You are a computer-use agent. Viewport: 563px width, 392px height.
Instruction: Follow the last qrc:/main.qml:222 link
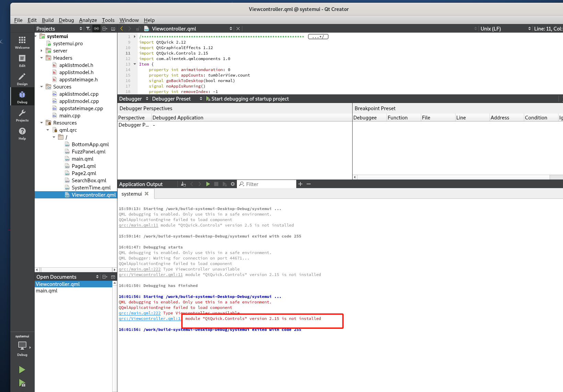pyautogui.click(x=140, y=313)
